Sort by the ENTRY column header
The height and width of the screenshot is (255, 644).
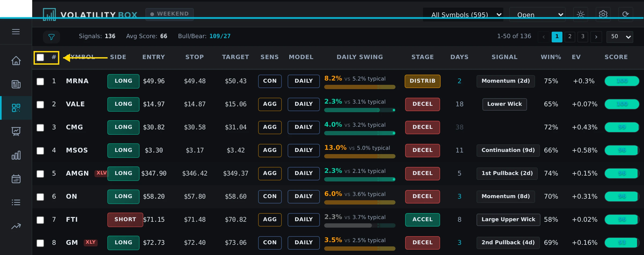[x=153, y=57]
